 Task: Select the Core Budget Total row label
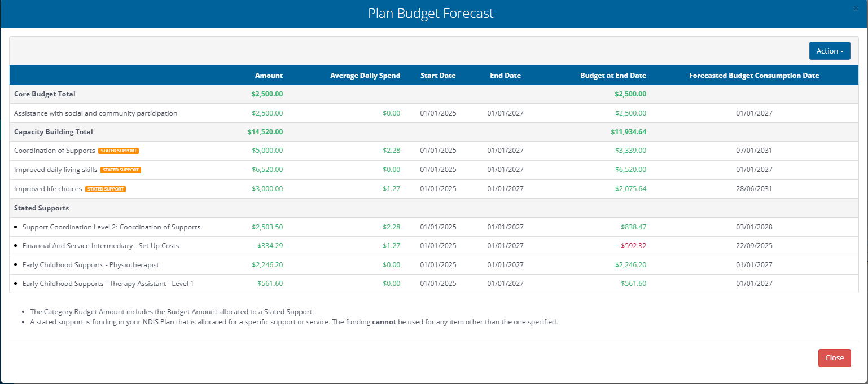tap(45, 94)
